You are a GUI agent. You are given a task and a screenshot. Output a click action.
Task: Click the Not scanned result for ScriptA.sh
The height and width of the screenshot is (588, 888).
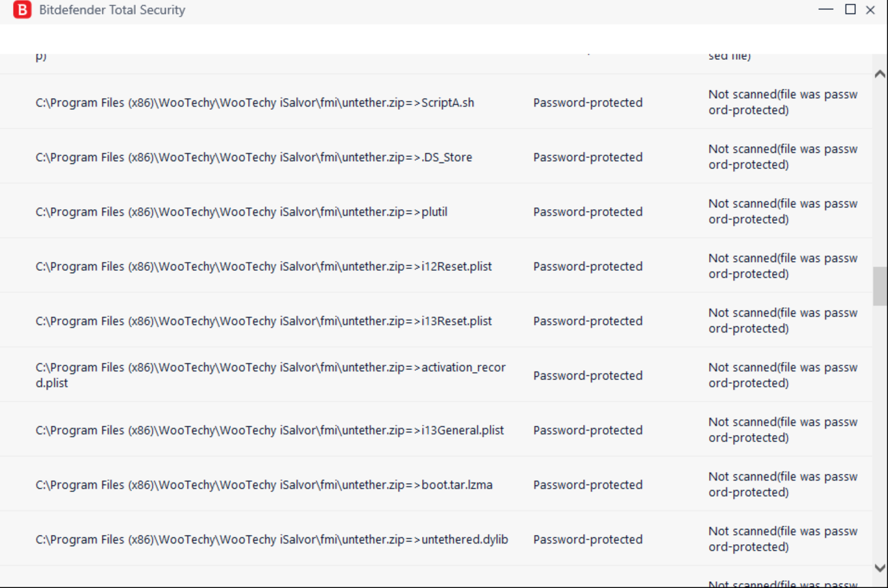tap(783, 102)
